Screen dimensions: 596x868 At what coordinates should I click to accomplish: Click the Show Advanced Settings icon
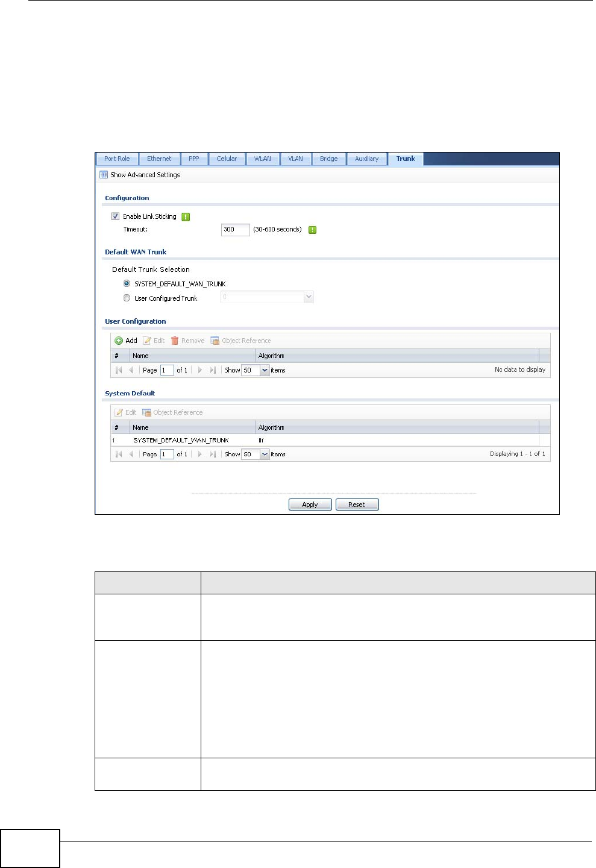pyautogui.click(x=104, y=175)
